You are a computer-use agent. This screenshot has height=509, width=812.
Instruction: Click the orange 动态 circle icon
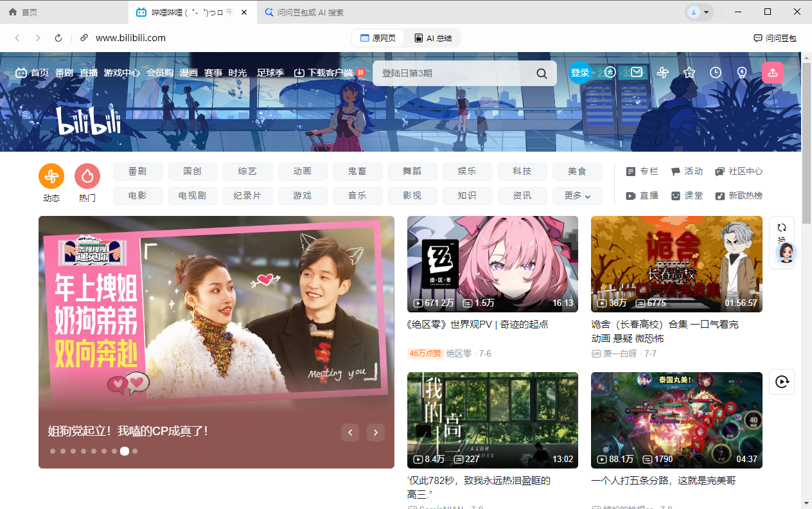coord(51,176)
